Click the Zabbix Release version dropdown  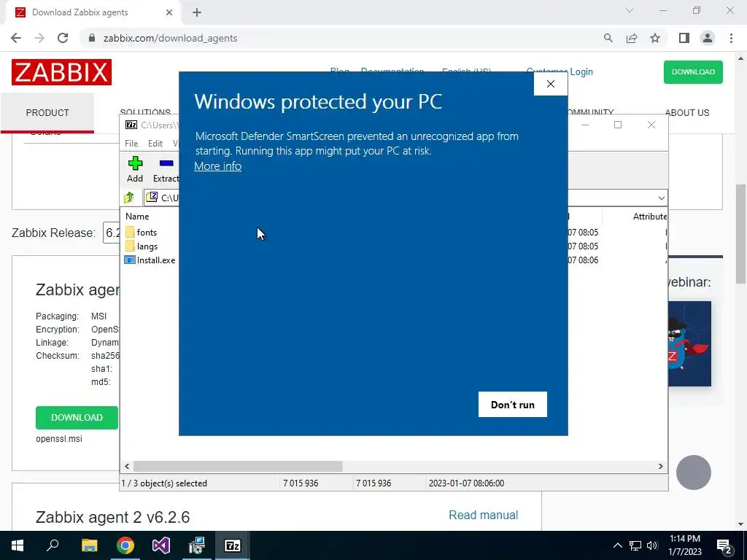point(112,233)
